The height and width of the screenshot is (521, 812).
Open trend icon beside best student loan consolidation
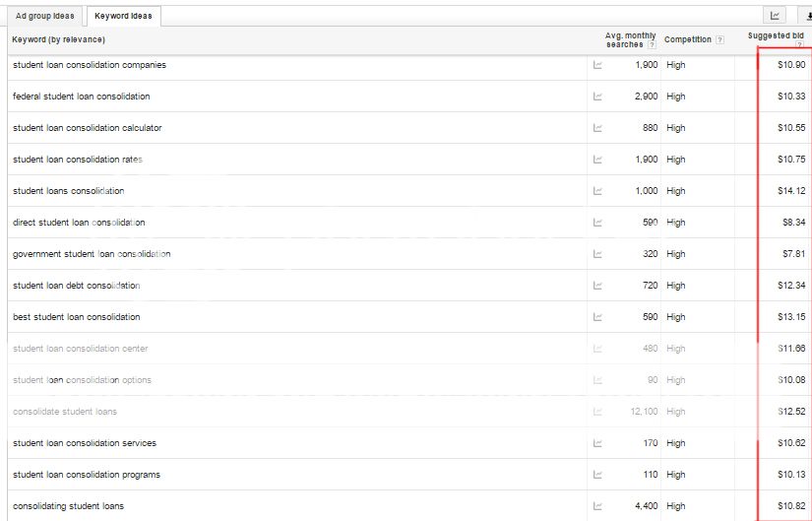click(x=597, y=317)
